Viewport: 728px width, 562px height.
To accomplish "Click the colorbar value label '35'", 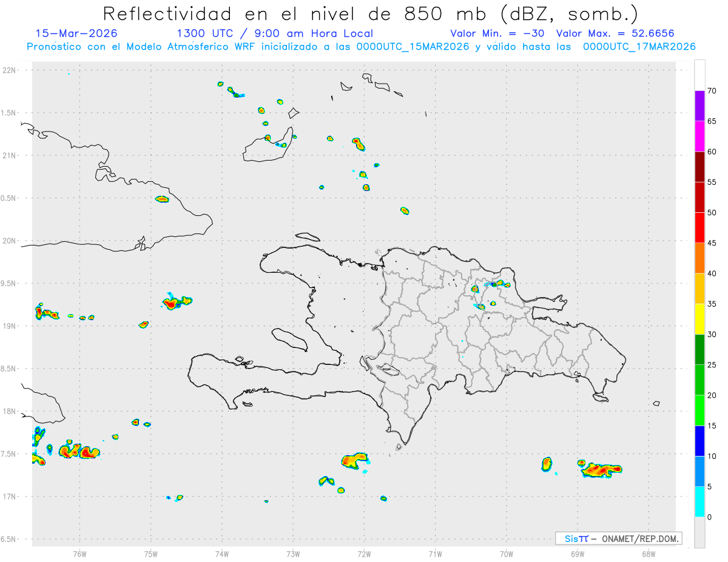I will pos(712,304).
